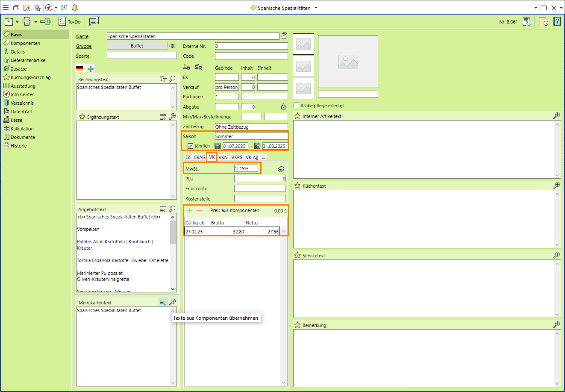Click the notification bell icon
This screenshot has width=565, height=392.
[x=75, y=8]
